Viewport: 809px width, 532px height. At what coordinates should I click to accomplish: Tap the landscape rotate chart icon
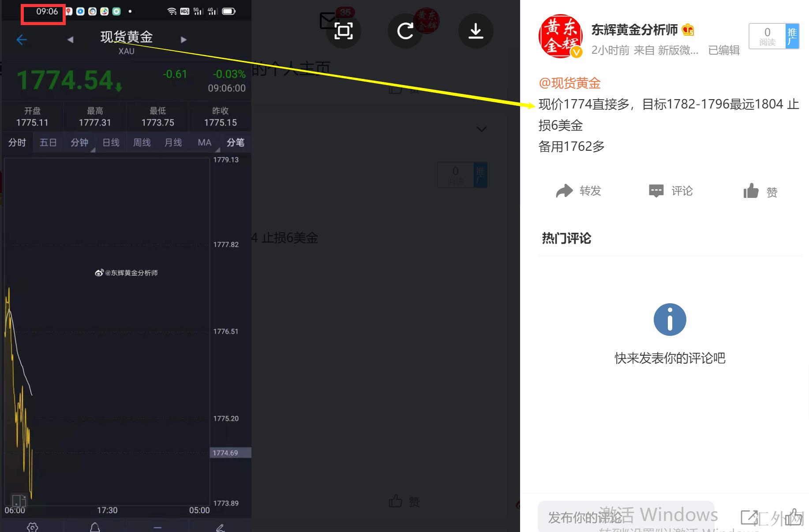pyautogui.click(x=19, y=501)
